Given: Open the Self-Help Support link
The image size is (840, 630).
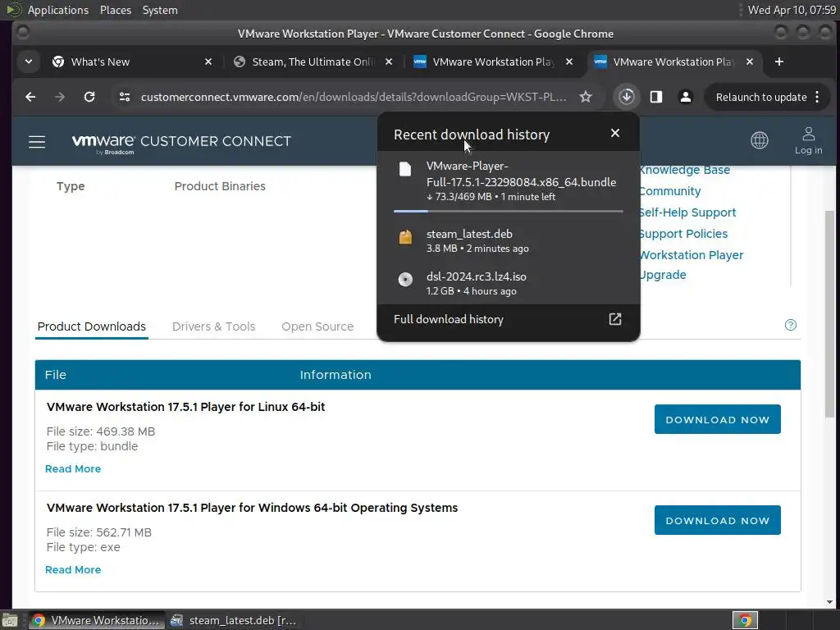Looking at the screenshot, I should pos(688,212).
